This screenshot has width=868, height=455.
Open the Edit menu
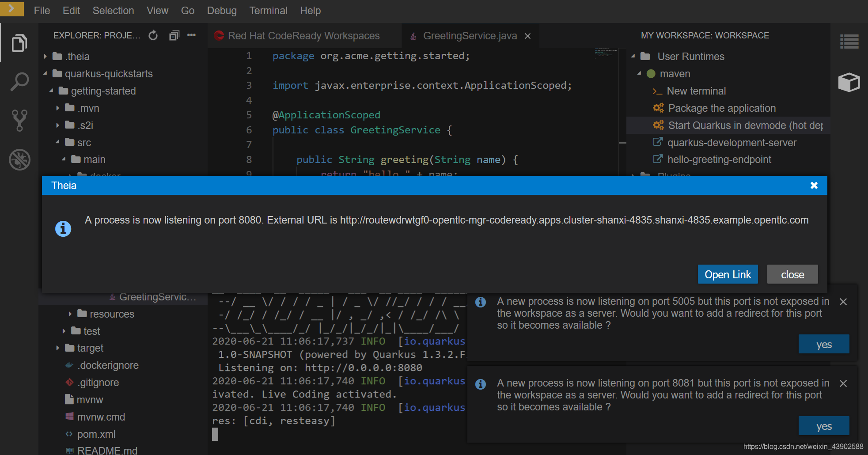click(x=71, y=11)
